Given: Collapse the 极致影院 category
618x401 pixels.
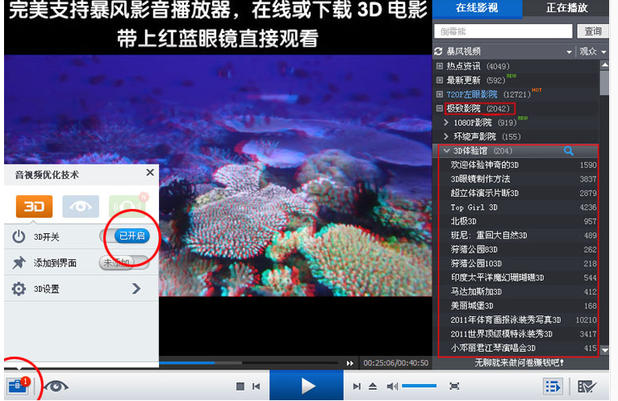Looking at the screenshot, I should tap(439, 108).
